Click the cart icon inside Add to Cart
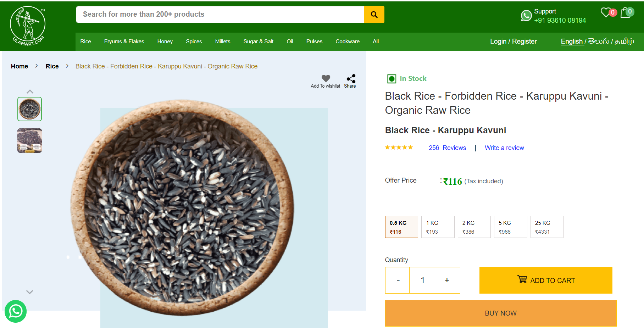This screenshot has width=644, height=328. click(x=521, y=280)
